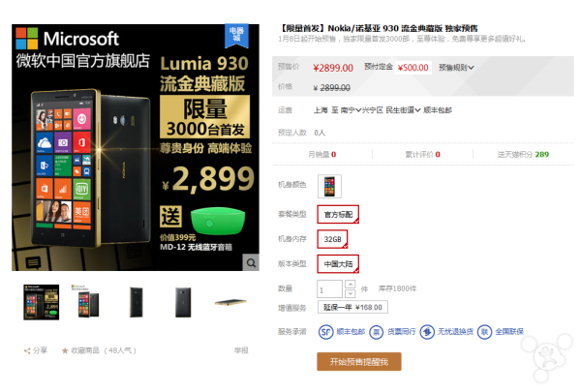This screenshot has width=581, height=392.
Task: Click the 开始预售提醒我 reminder button
Action: [x=359, y=362]
